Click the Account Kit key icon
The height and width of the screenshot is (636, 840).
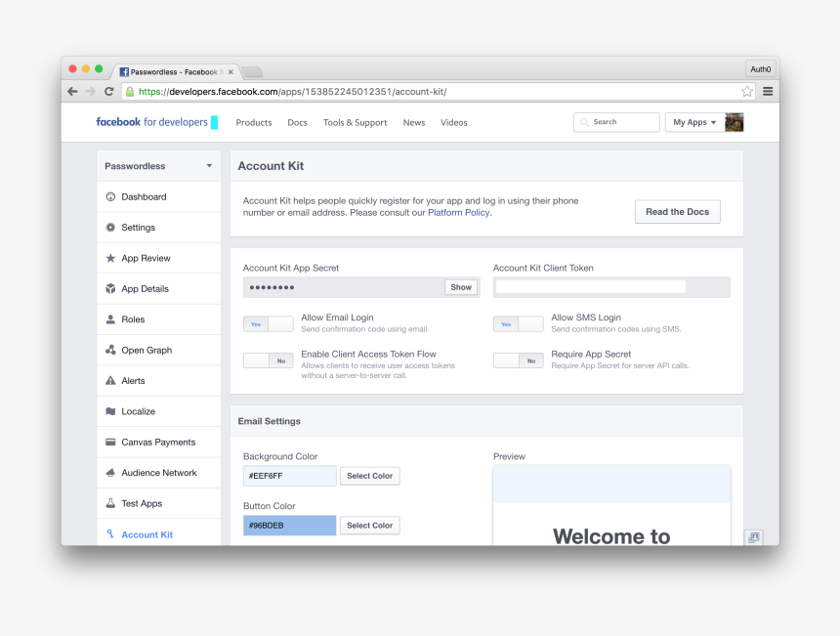point(110,534)
